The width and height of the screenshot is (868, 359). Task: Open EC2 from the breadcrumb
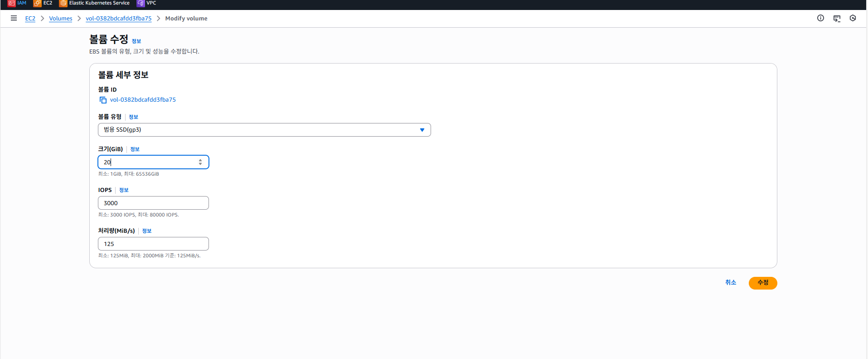pyautogui.click(x=30, y=19)
